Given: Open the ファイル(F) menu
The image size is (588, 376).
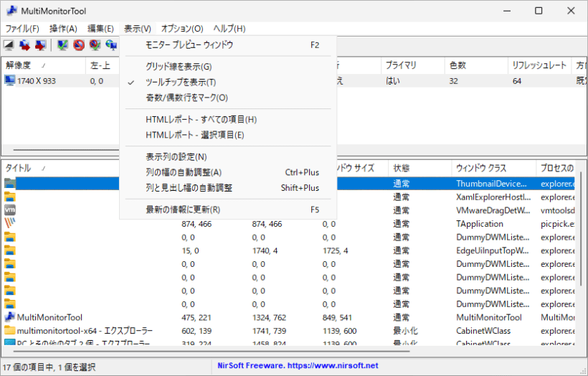Looking at the screenshot, I should pyautogui.click(x=22, y=29).
